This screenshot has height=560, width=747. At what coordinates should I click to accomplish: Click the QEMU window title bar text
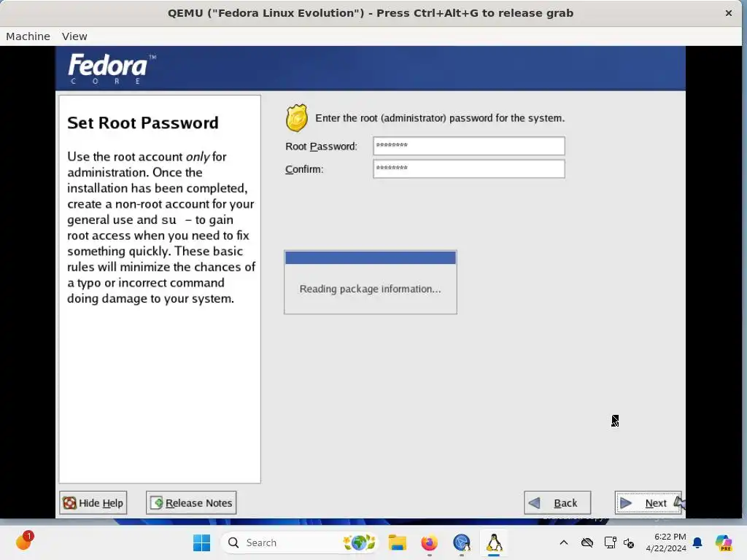click(370, 13)
